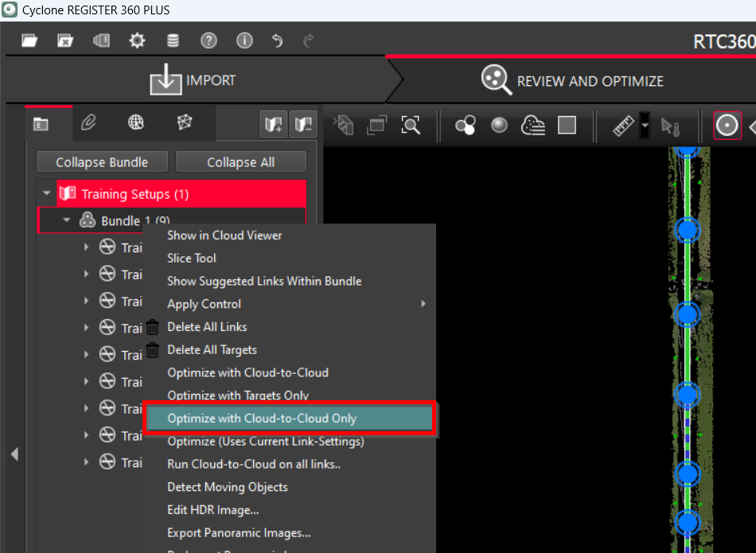Click the open project folder icon
The image size is (756, 553).
(x=30, y=41)
